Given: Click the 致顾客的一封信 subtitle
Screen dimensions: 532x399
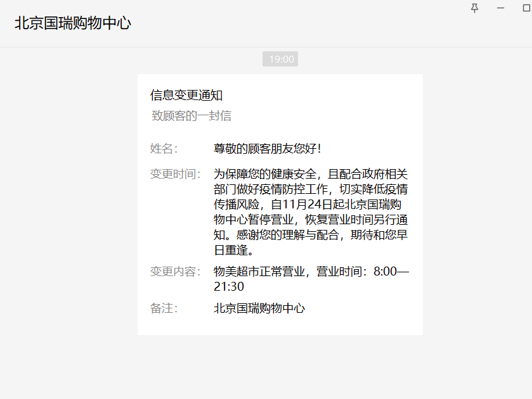Looking at the screenshot, I should (x=191, y=116).
